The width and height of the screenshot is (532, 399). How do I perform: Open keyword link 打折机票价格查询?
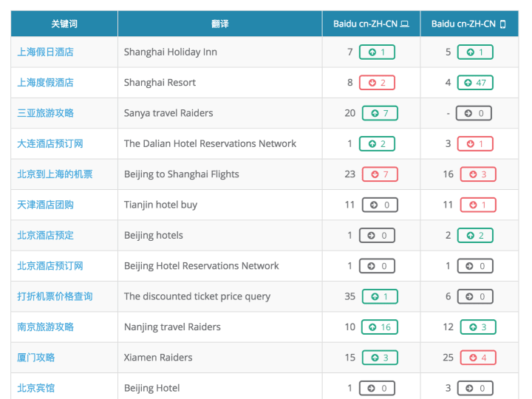click(x=55, y=296)
